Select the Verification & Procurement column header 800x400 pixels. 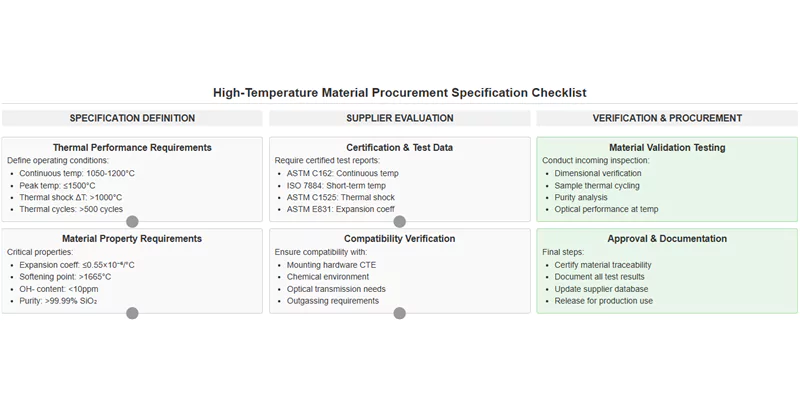click(667, 118)
